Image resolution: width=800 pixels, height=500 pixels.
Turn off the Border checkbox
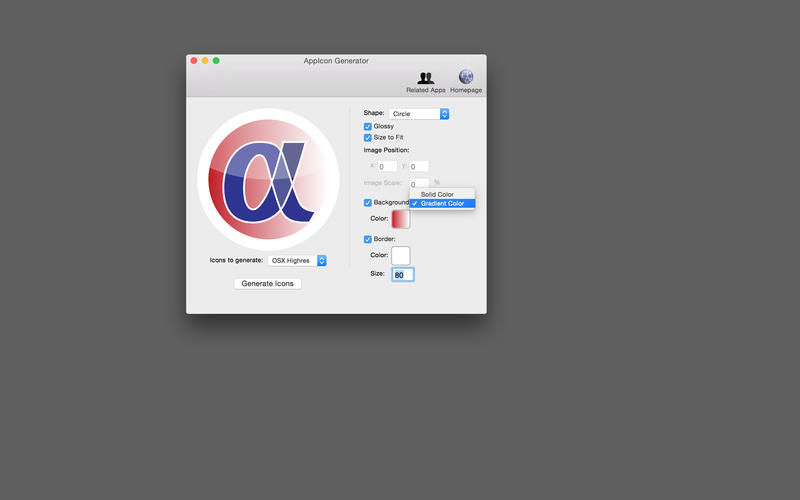368,239
